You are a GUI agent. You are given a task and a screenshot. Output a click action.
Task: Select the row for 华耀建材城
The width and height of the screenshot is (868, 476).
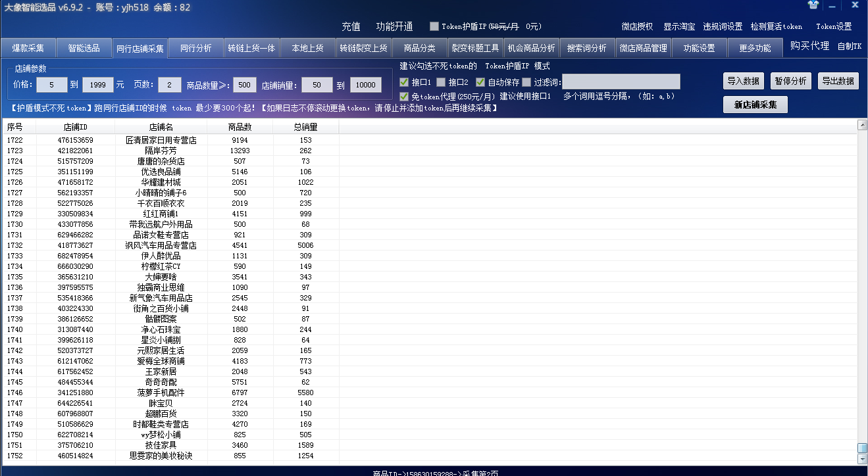tap(430, 182)
